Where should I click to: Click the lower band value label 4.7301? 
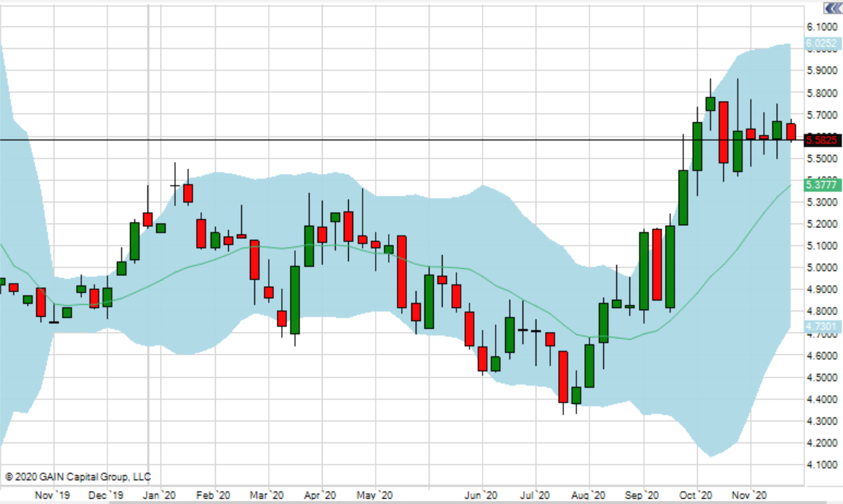click(822, 327)
